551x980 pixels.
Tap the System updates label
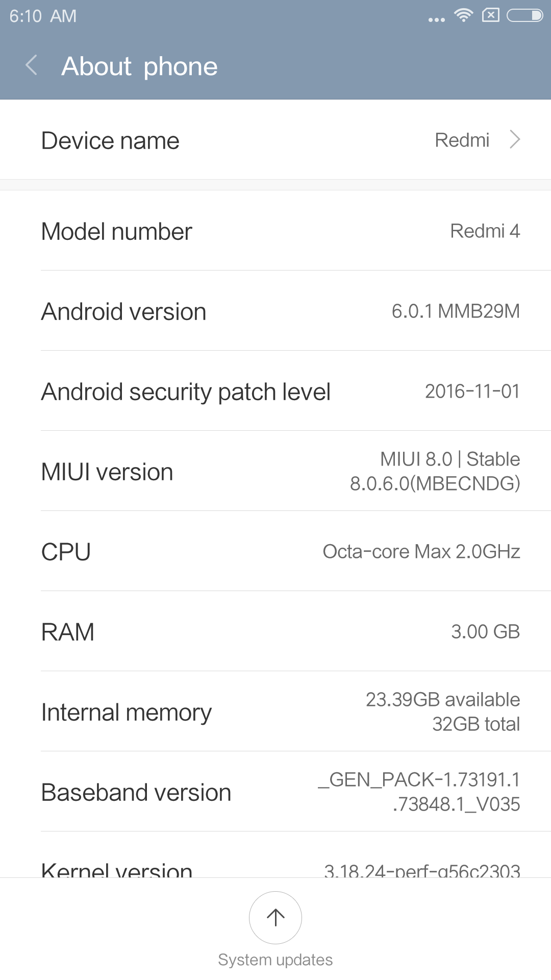(x=275, y=960)
